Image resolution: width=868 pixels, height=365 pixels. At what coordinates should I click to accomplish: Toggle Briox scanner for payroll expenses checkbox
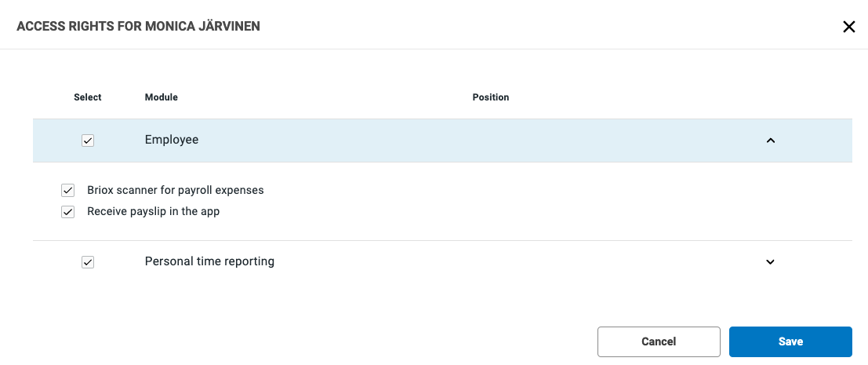tap(68, 190)
